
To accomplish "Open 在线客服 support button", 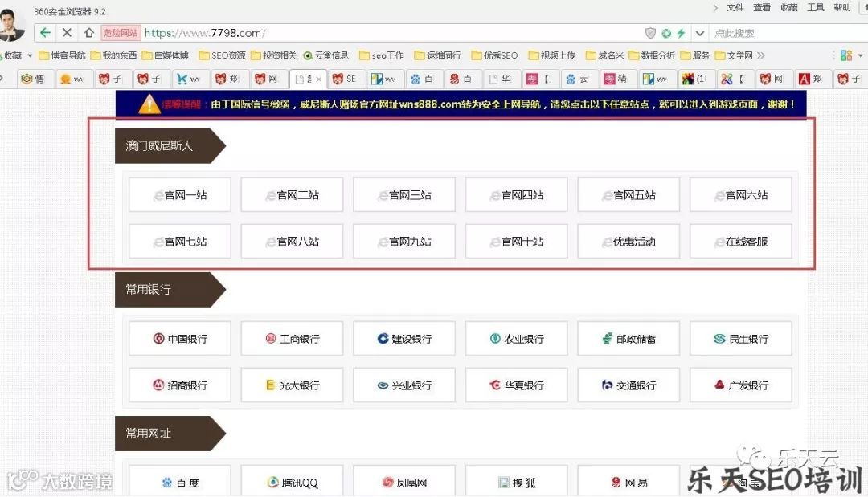I will pyautogui.click(x=741, y=241).
